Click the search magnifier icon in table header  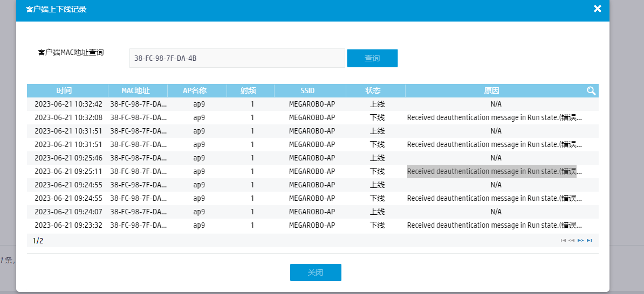[x=591, y=91]
